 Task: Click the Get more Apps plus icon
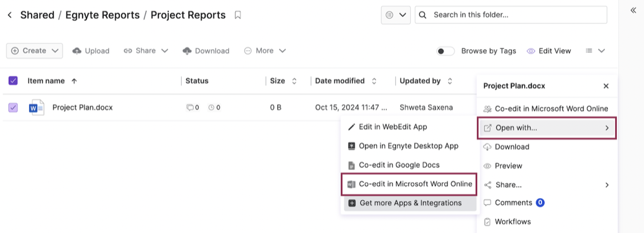tap(352, 203)
